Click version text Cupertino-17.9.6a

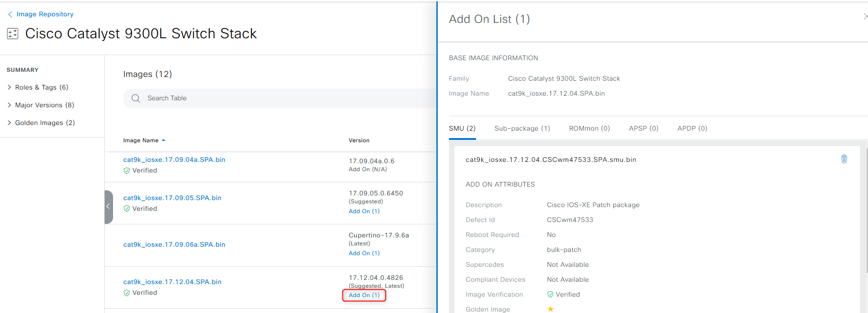379,235
